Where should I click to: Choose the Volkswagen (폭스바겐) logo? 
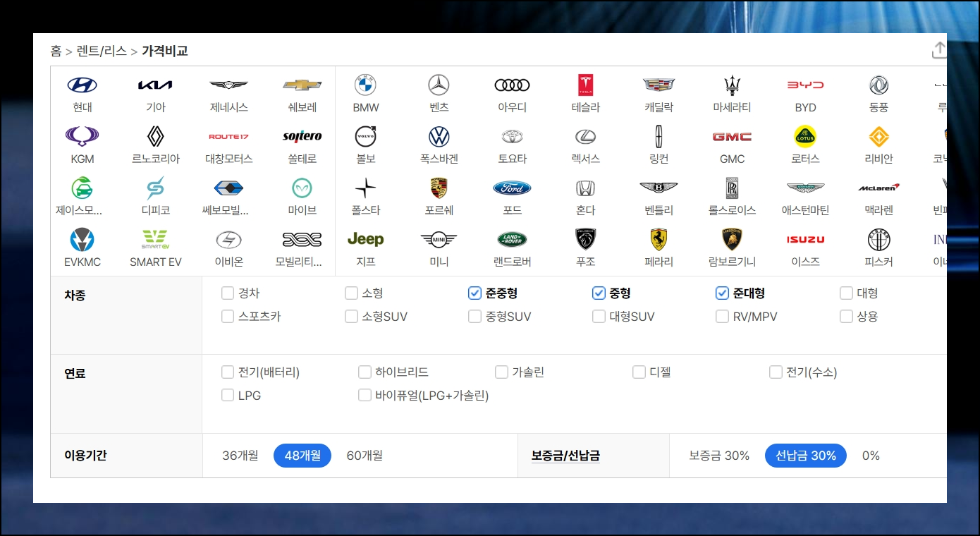point(439,137)
